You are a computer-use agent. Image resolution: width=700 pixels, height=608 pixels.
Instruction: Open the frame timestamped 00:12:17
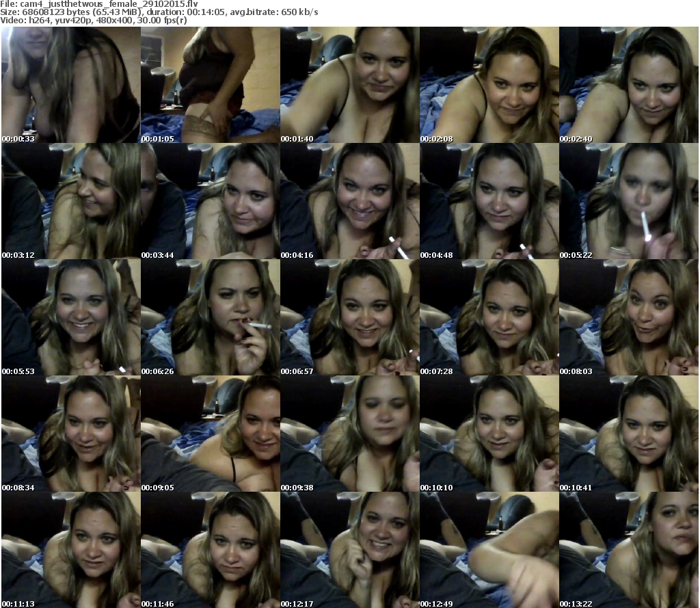tap(350, 550)
